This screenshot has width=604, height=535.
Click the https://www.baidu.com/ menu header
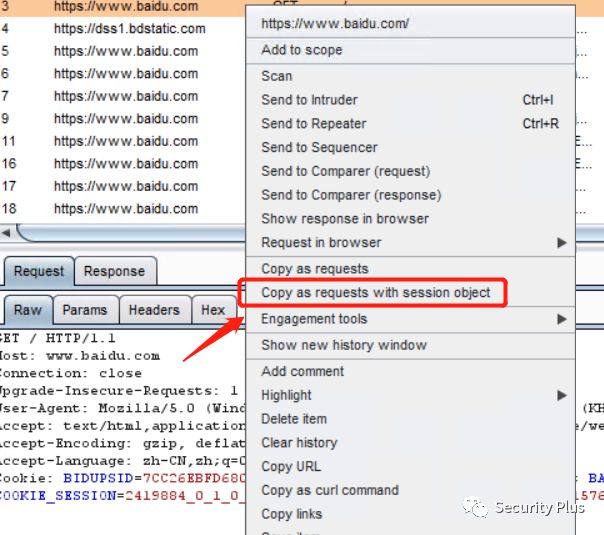pyautogui.click(x=411, y=24)
